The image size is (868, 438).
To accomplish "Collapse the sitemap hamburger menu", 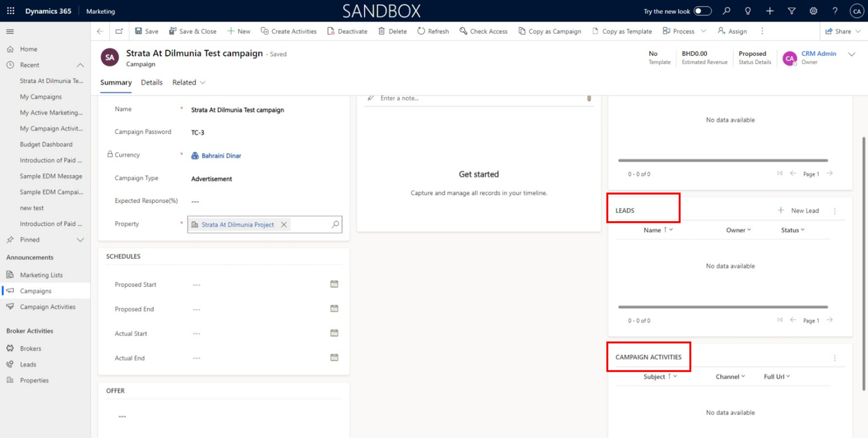I will (10, 32).
